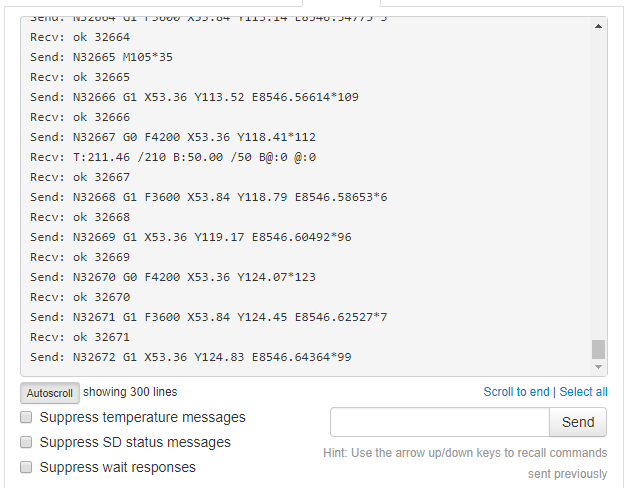The width and height of the screenshot is (629, 488).
Task: Click the terminal scrollbar thumb
Action: pos(598,349)
